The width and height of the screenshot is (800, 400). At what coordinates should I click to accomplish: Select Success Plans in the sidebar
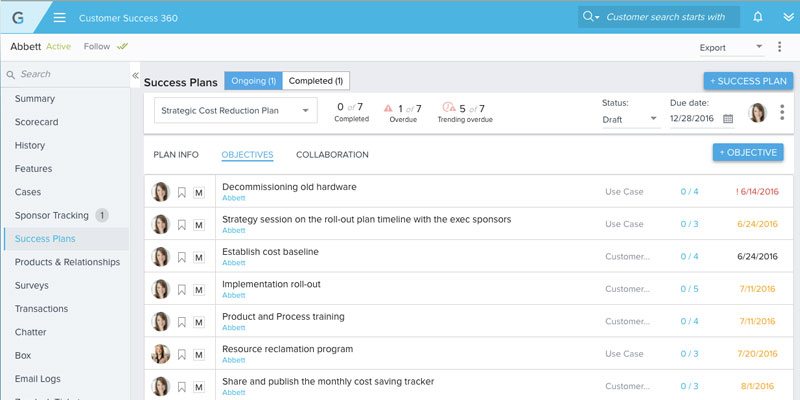pos(45,239)
